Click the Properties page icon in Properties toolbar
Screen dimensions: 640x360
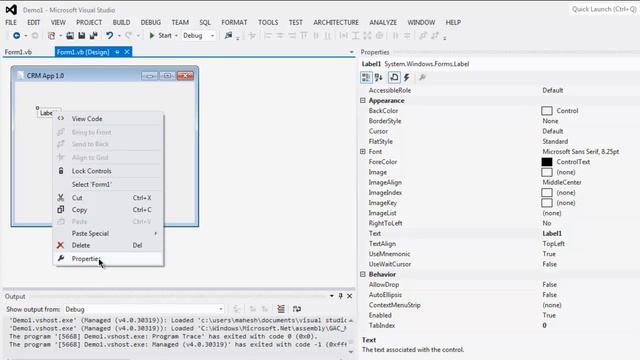[x=394, y=77]
